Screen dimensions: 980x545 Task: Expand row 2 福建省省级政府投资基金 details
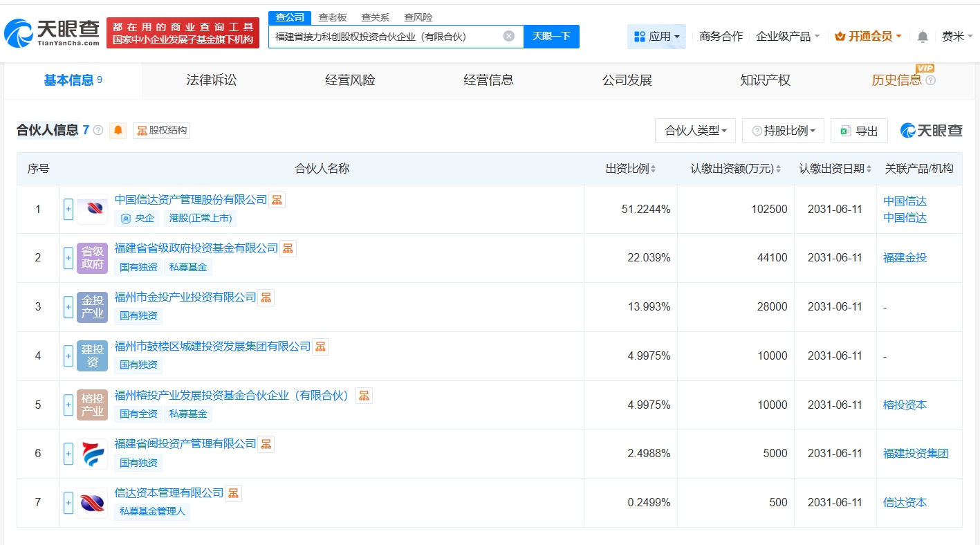pos(68,258)
